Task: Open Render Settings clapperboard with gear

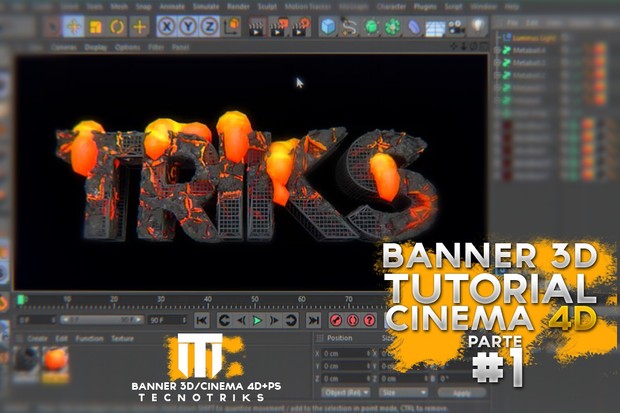Action: [x=301, y=27]
